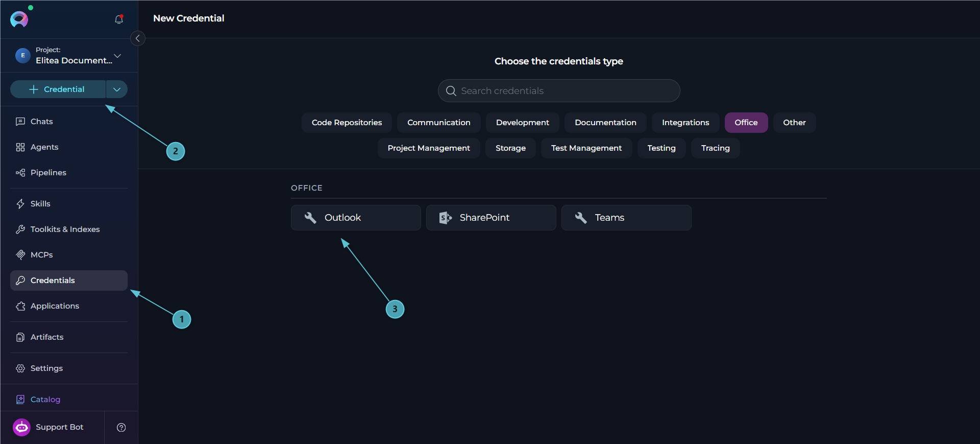Choose the Teams credential type
The image size is (980, 444).
point(626,218)
